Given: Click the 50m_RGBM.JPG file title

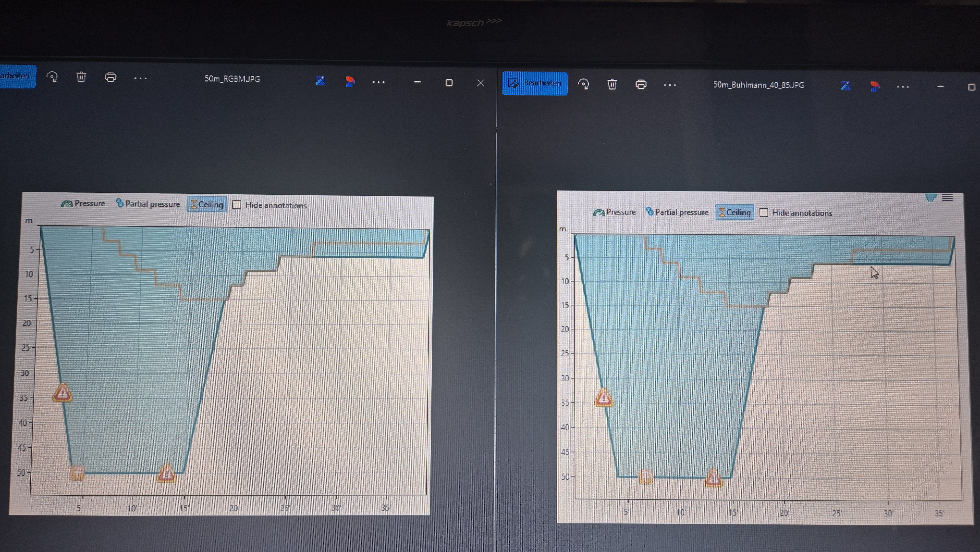Looking at the screenshot, I should (232, 79).
